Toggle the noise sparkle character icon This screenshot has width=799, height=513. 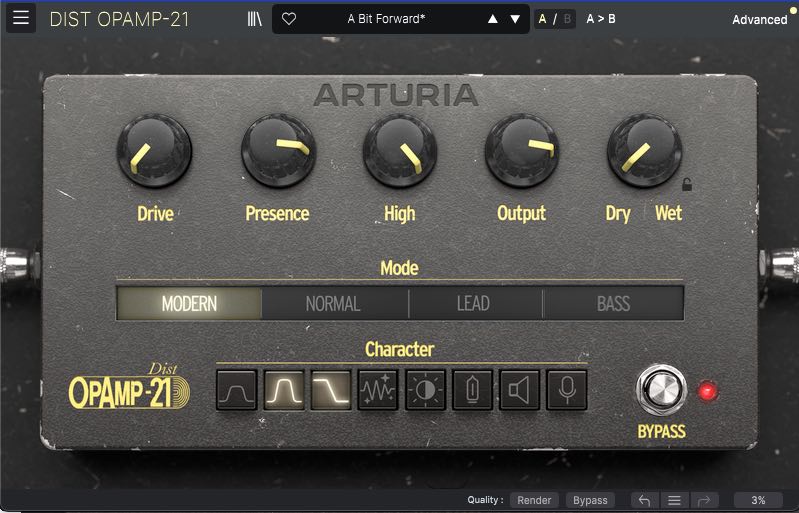pos(378,390)
